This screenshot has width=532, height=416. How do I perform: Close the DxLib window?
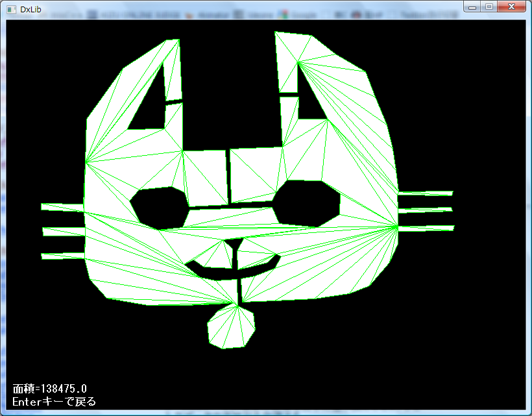pos(512,6)
